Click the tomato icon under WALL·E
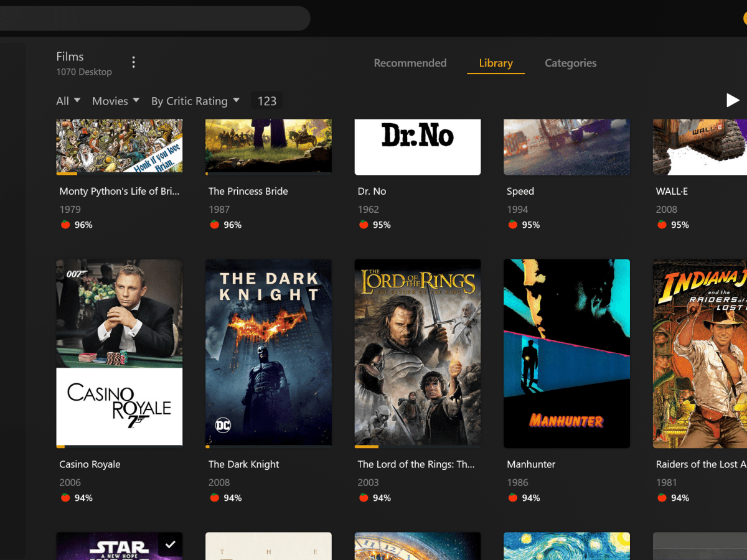 coord(661,225)
